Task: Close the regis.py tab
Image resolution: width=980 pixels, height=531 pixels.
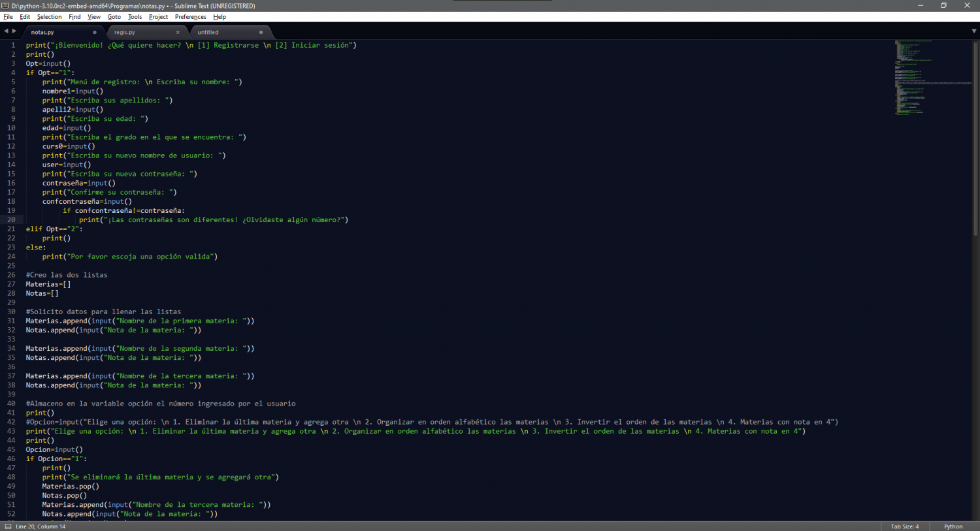Action: (x=178, y=32)
